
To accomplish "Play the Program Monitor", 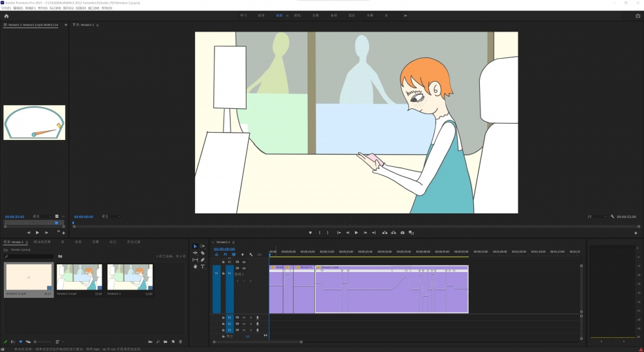I will point(356,233).
